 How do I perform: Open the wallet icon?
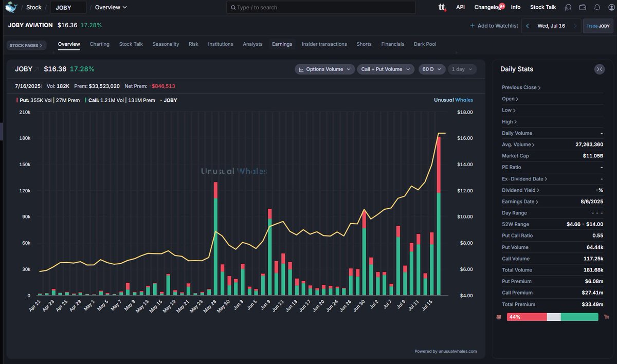583,7
